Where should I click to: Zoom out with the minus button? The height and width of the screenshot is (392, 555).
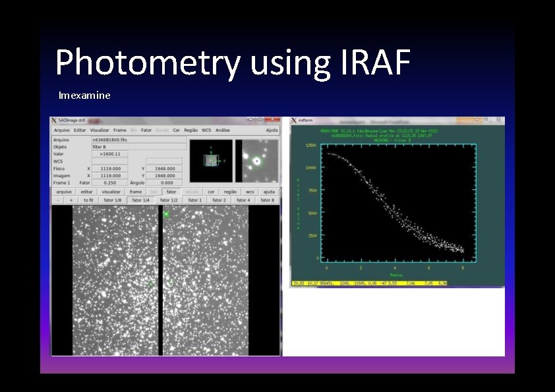[58, 200]
